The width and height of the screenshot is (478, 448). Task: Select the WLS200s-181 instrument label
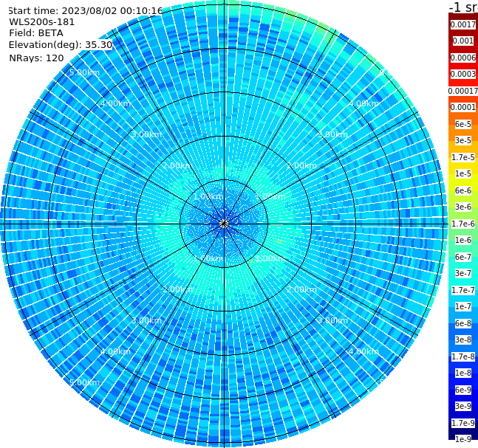coord(42,22)
